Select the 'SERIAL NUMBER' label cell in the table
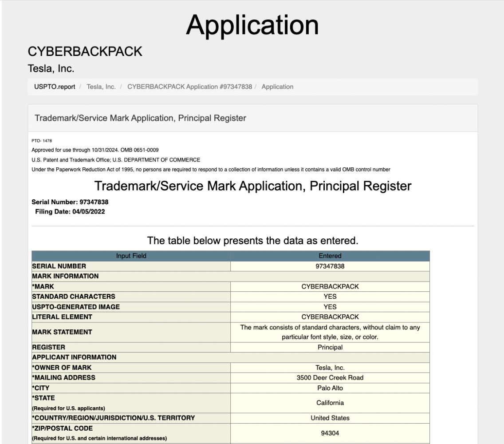This screenshot has width=504, height=444. (131, 266)
